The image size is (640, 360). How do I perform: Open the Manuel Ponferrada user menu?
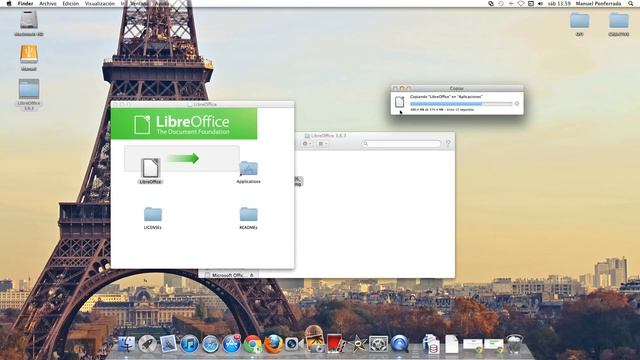coord(598,3)
